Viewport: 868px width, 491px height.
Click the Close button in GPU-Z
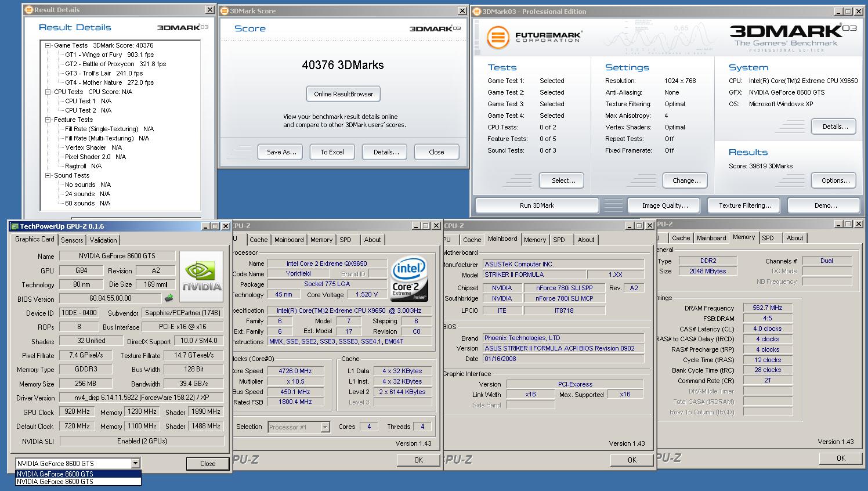208,464
